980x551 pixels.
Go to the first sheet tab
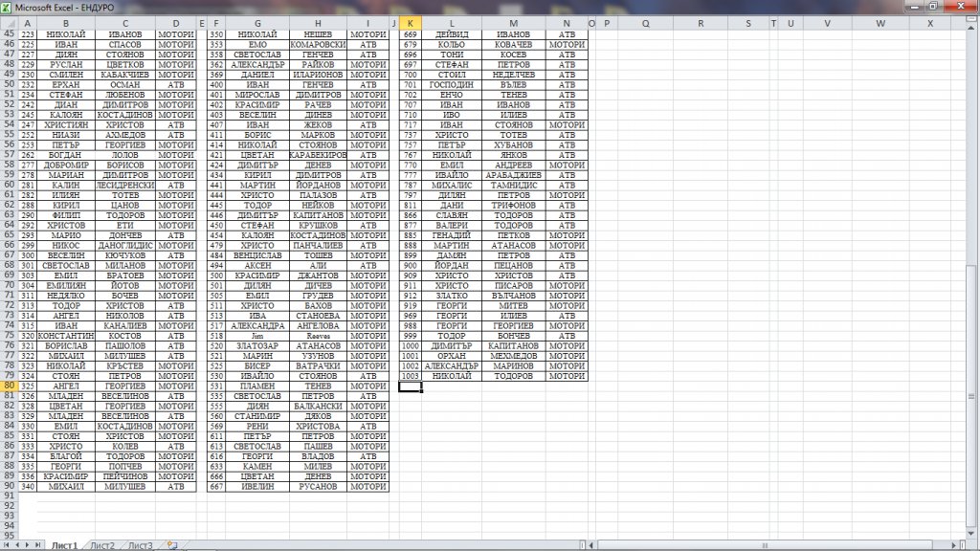[x=7, y=545]
